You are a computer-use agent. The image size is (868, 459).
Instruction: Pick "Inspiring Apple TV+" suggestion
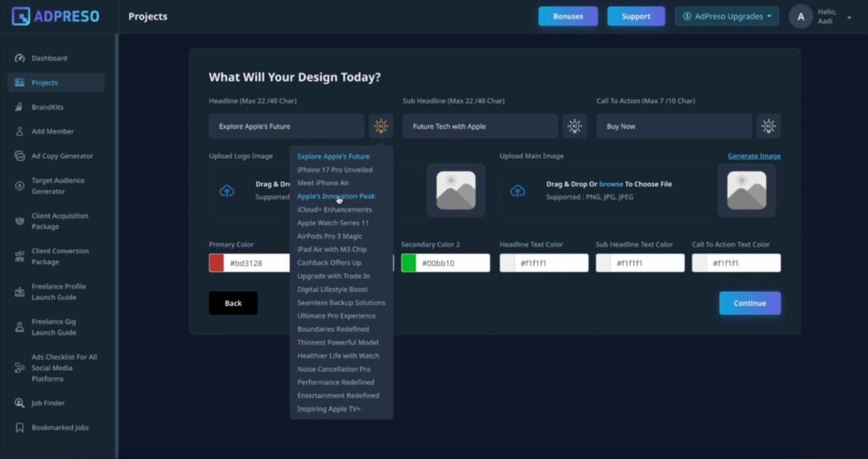click(x=328, y=409)
